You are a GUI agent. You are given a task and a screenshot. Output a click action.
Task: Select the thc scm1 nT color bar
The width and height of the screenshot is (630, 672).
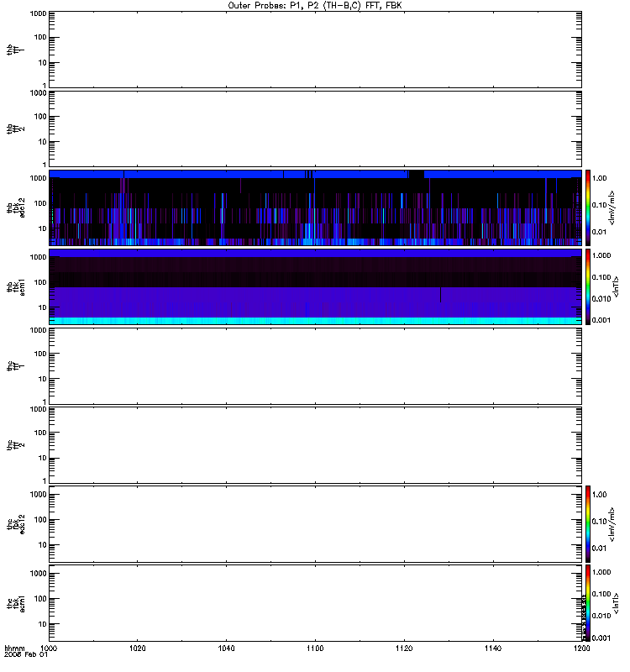point(589,602)
